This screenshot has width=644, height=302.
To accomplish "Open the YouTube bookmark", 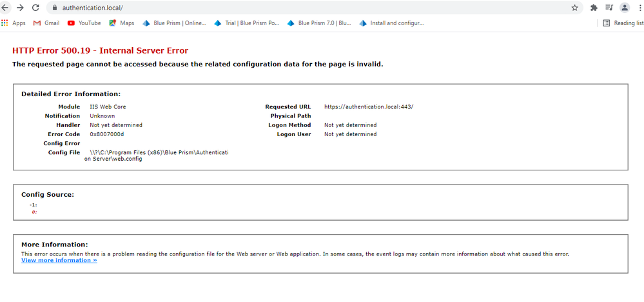I will 84,23.
